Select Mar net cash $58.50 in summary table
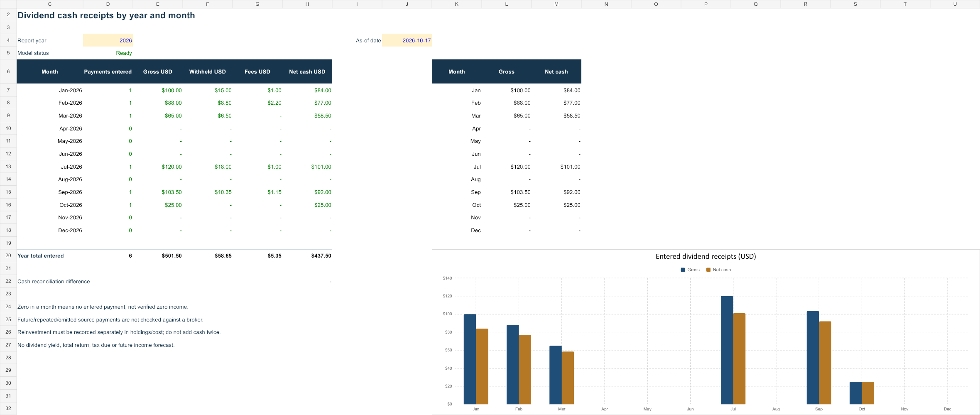This screenshot has height=415, width=980. (x=556, y=116)
